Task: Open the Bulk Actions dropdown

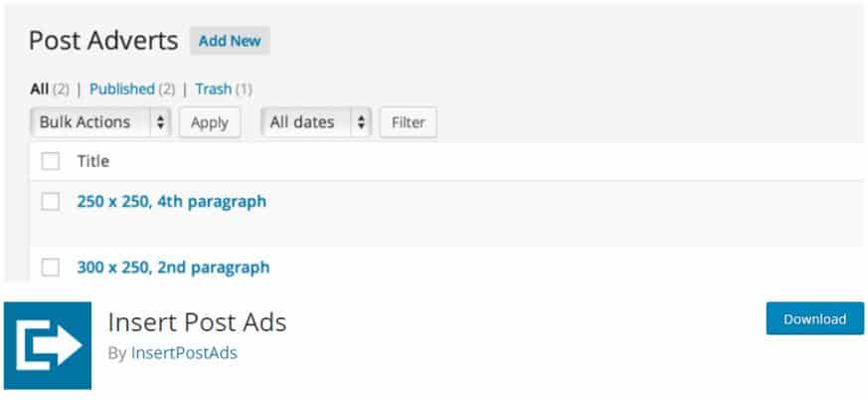Action: [x=100, y=122]
